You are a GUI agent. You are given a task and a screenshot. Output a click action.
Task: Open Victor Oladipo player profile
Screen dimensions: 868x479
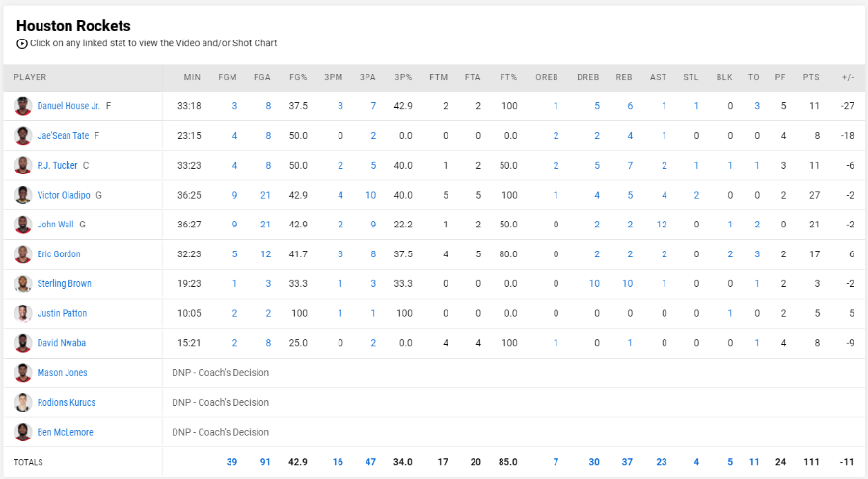click(x=64, y=195)
